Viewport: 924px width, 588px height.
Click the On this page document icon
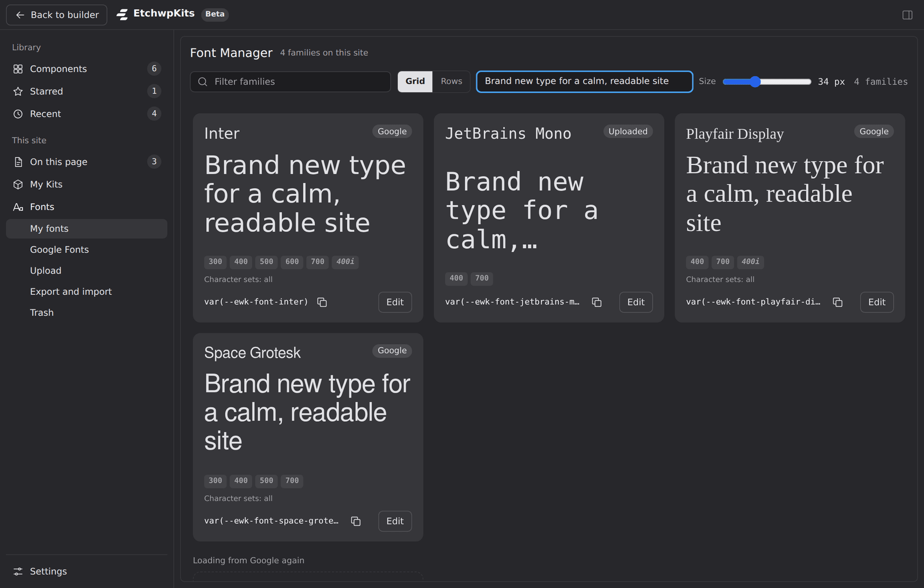18,162
